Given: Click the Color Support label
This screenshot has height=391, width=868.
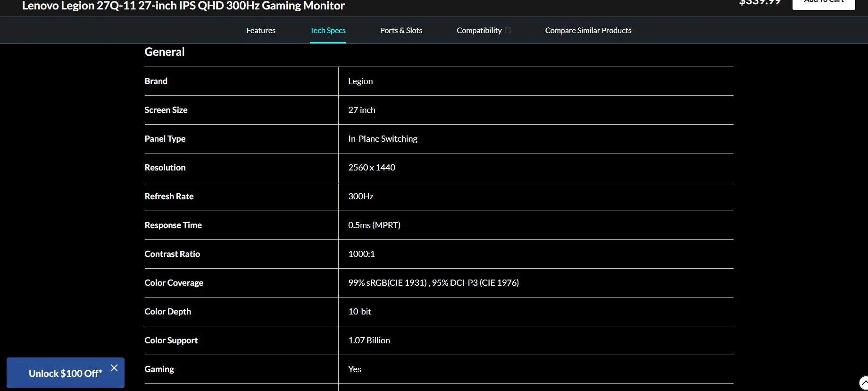Looking at the screenshot, I should (x=171, y=340).
